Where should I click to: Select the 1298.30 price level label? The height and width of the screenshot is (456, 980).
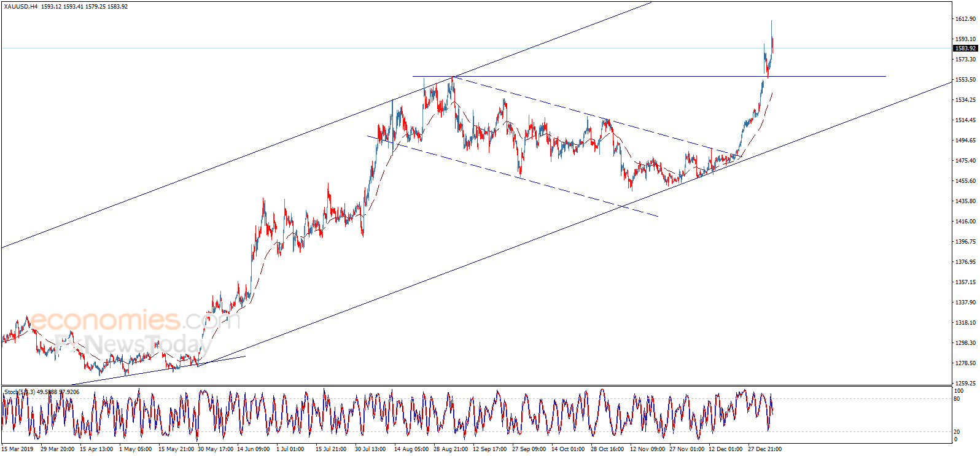coord(966,343)
